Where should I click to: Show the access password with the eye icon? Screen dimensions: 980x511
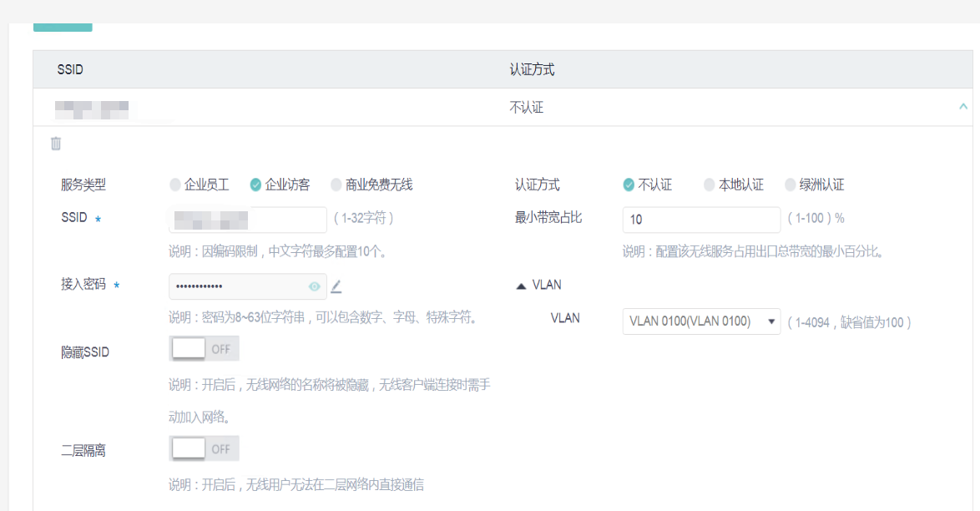coord(315,286)
